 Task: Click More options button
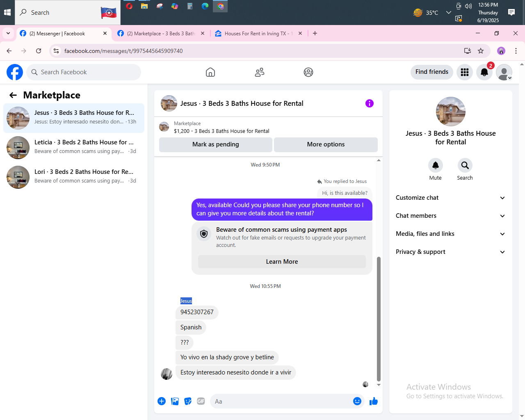(x=326, y=144)
